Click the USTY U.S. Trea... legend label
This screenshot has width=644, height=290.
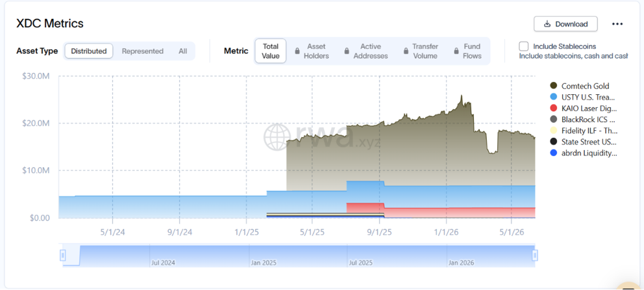click(x=588, y=97)
